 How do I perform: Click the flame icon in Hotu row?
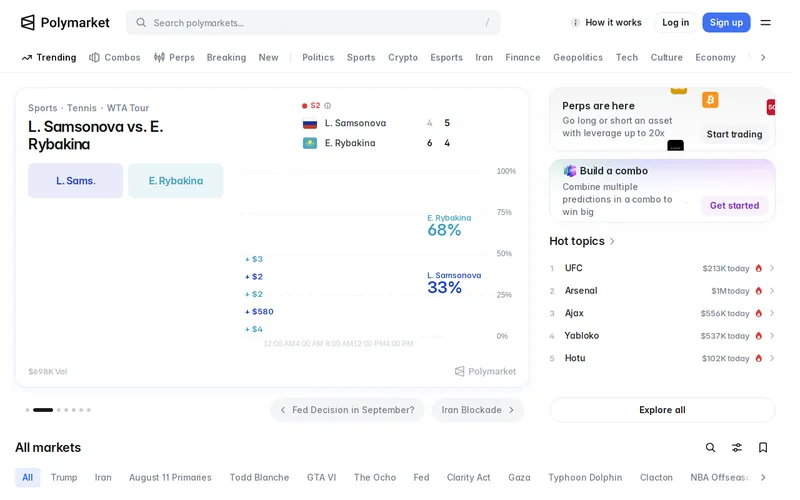tap(759, 358)
